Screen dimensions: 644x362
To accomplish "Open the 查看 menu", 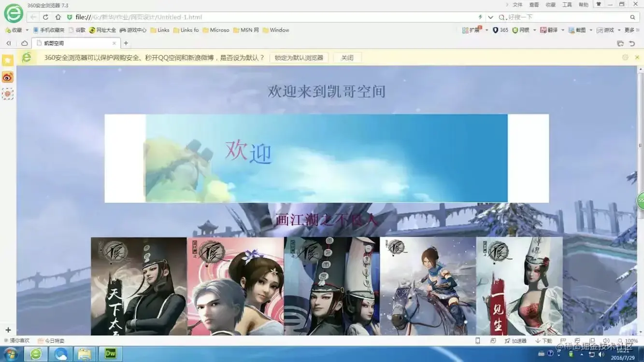I will (534, 4).
